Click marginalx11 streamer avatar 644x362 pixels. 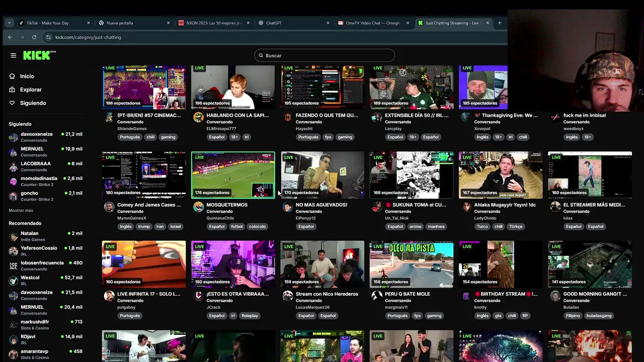coord(377,296)
